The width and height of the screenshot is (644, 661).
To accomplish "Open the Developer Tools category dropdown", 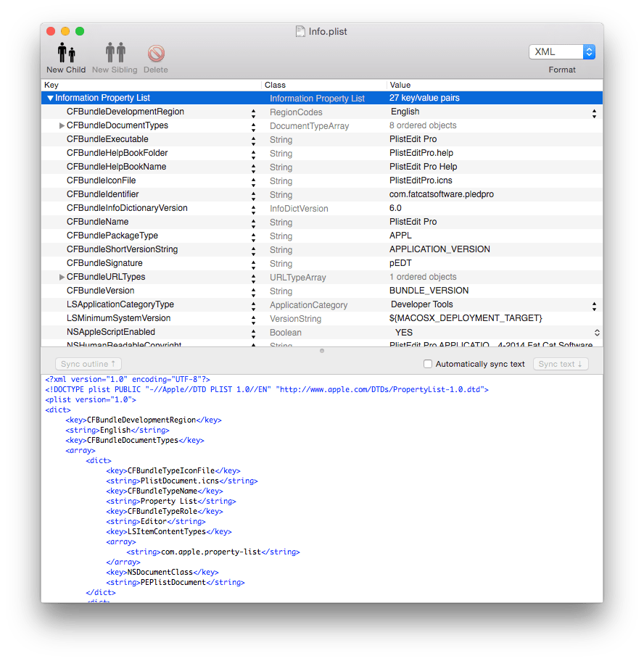I will (x=593, y=304).
